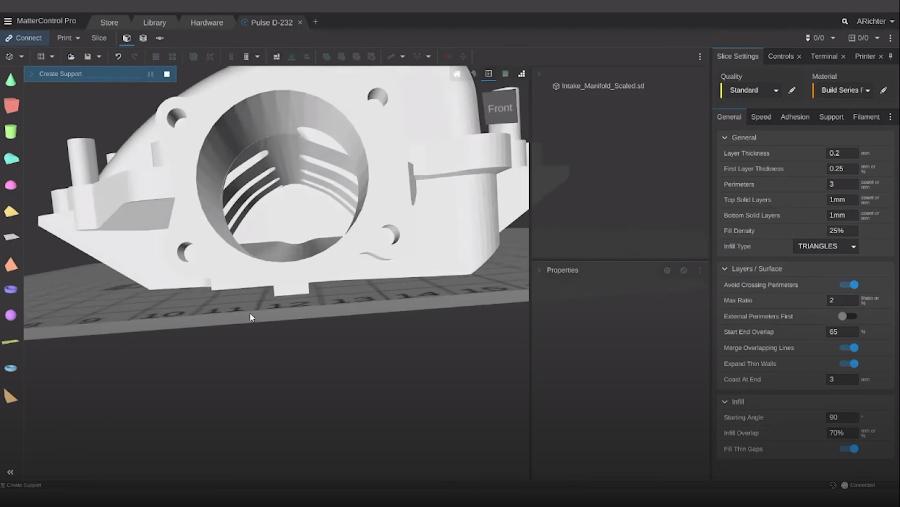Add the purple sphere primitive shape
This screenshot has width=900, height=507.
tap(10, 315)
